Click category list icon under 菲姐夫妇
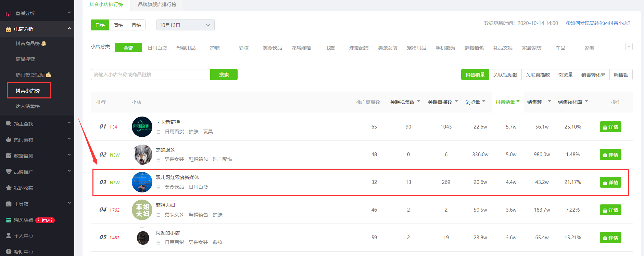 point(158,215)
